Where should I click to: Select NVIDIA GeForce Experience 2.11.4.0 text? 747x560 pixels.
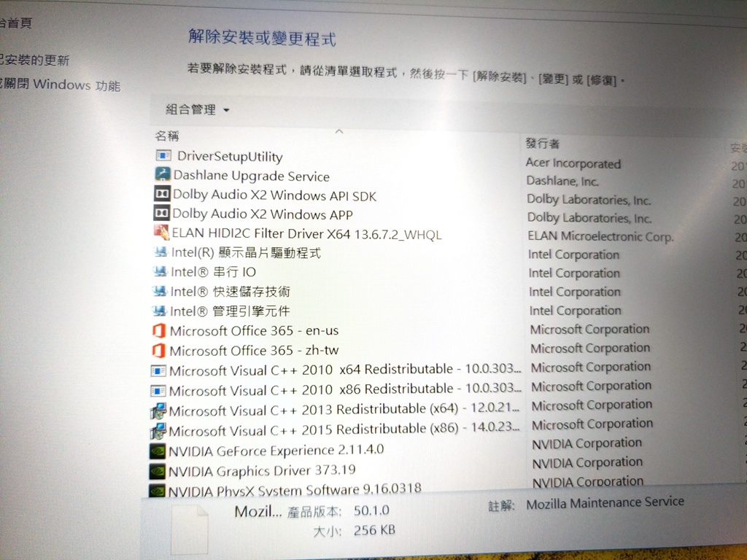276,451
